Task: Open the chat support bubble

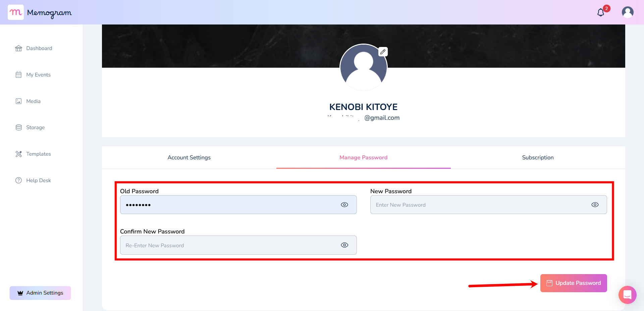Action: (x=627, y=295)
